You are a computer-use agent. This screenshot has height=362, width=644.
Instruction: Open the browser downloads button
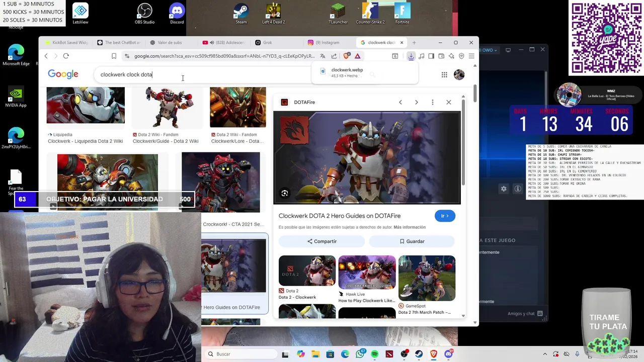tap(411, 56)
